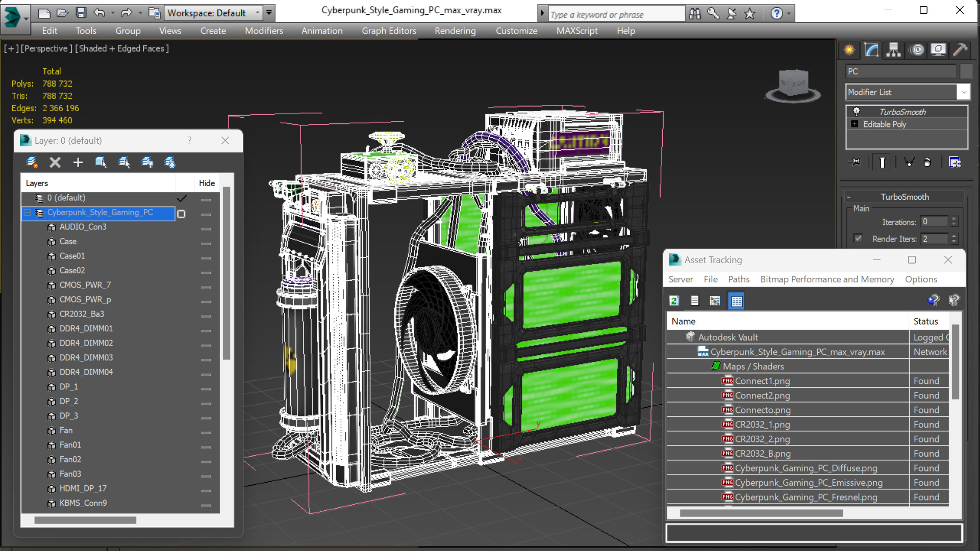Switch Asset Tracking to table view
This screenshot has height=551, width=980.
pyautogui.click(x=736, y=301)
